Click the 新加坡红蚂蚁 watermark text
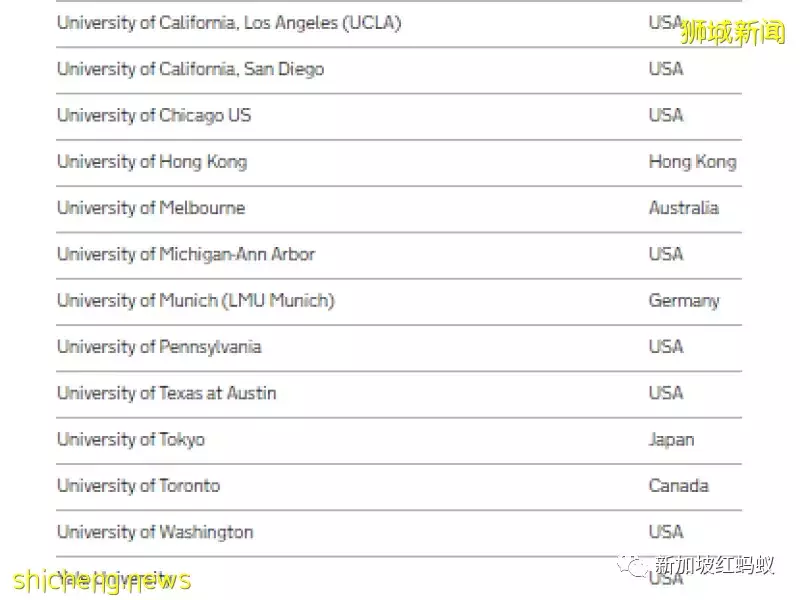Image resolution: width=800 pixels, height=600 pixels. [x=714, y=566]
